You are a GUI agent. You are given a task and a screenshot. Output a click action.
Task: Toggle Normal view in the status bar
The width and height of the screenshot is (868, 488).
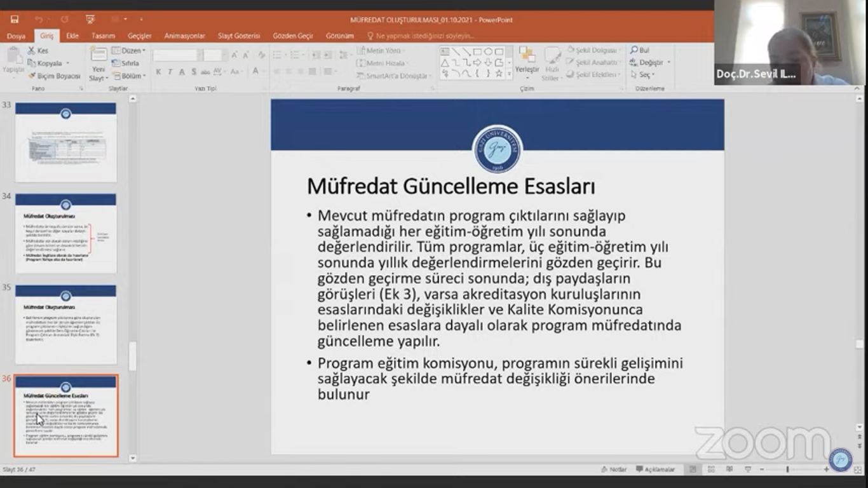pyautogui.click(x=693, y=470)
